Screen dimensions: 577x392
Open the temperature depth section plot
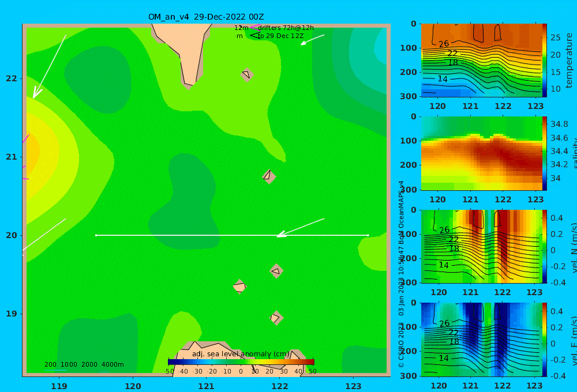coord(482,61)
